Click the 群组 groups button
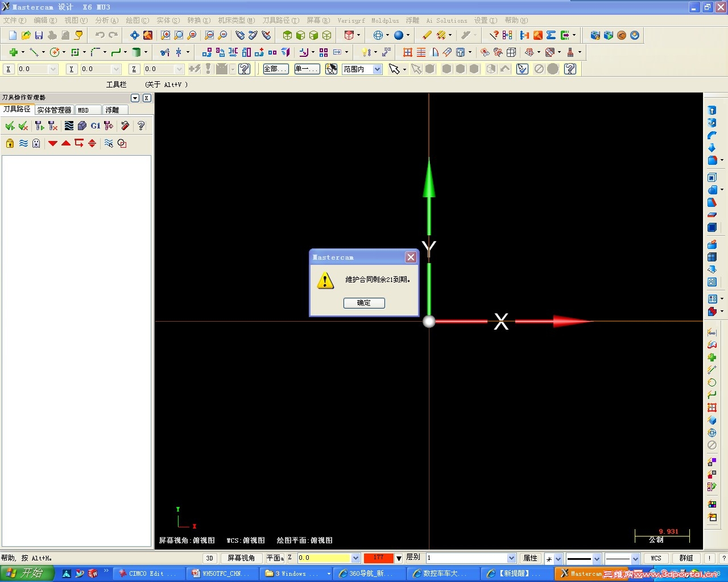728x582 pixels. [x=686, y=558]
